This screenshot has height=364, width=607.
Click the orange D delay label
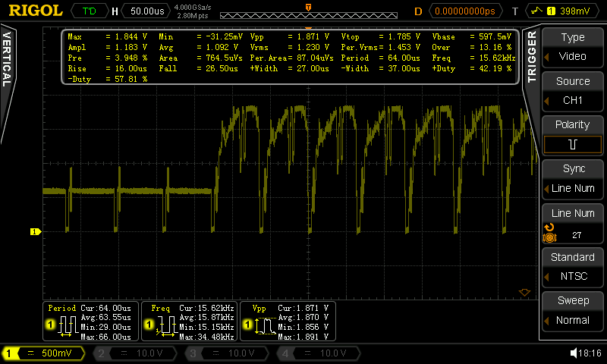pos(419,11)
